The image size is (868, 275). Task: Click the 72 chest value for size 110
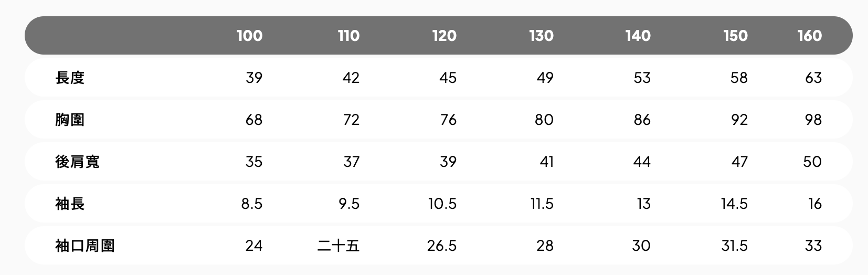coord(351,120)
